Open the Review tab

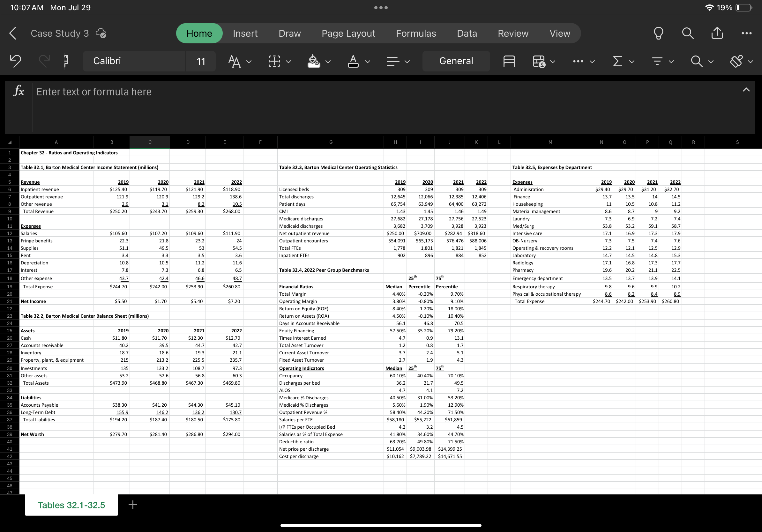(x=512, y=33)
